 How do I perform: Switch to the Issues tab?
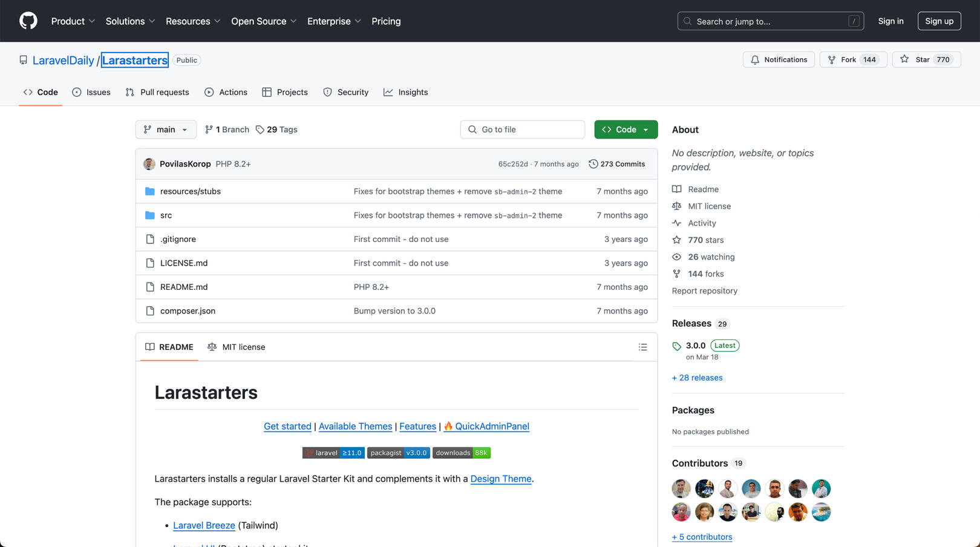coord(91,92)
